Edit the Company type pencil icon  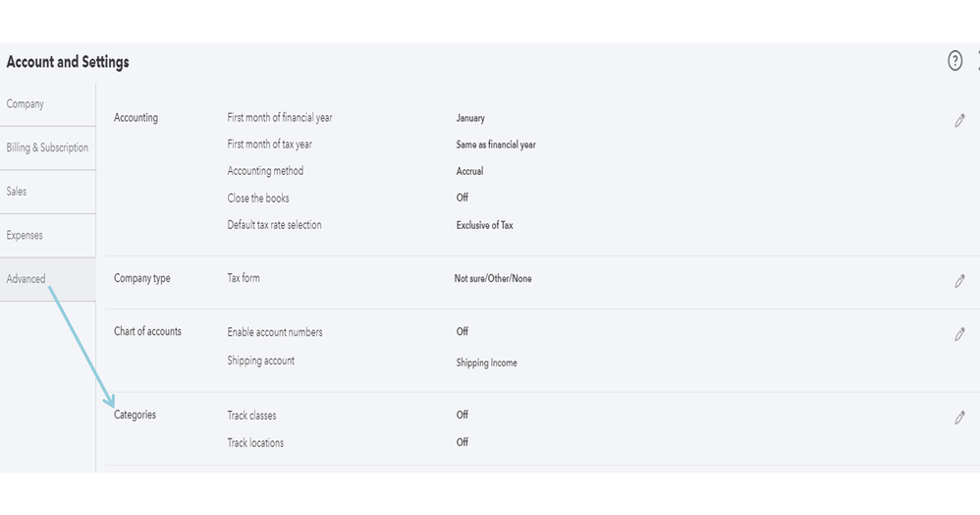tap(959, 281)
